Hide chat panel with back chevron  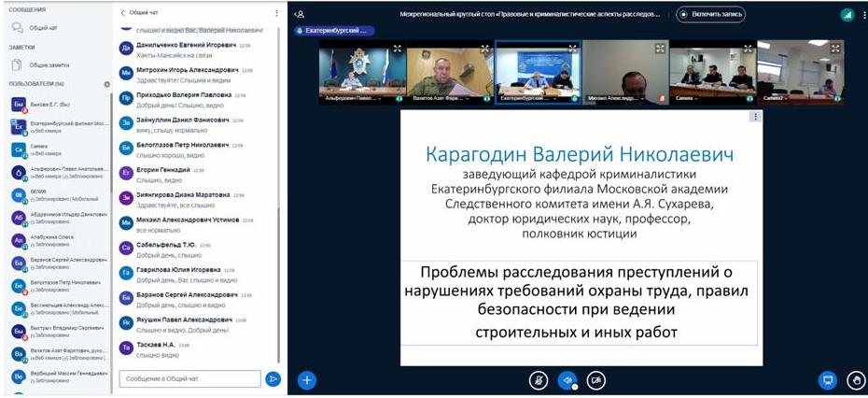(123, 13)
